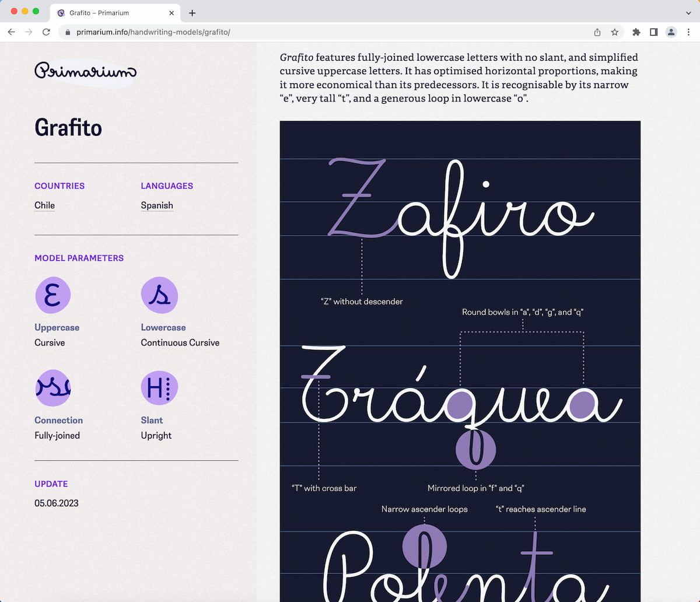Expand the tab search chevron

[689, 13]
